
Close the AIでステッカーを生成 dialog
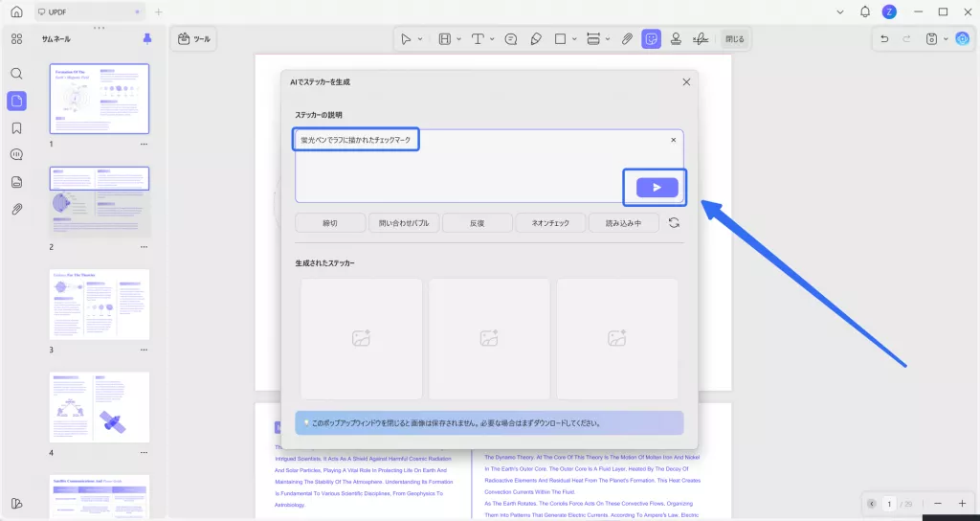coord(686,82)
